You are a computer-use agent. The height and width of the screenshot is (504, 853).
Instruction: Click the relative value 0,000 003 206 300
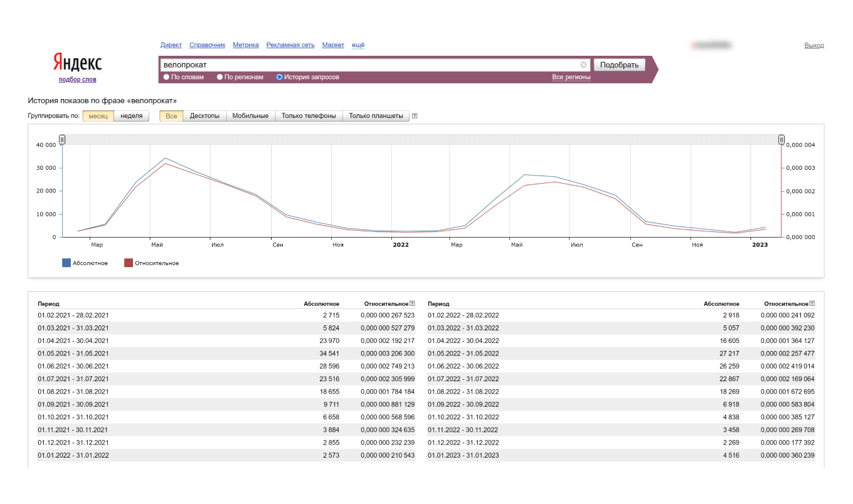[x=388, y=354]
